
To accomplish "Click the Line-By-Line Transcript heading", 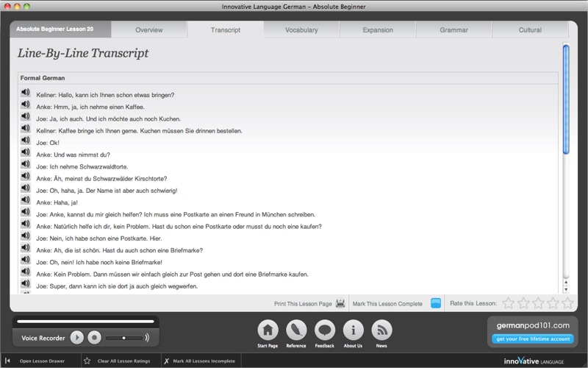I will [83, 53].
